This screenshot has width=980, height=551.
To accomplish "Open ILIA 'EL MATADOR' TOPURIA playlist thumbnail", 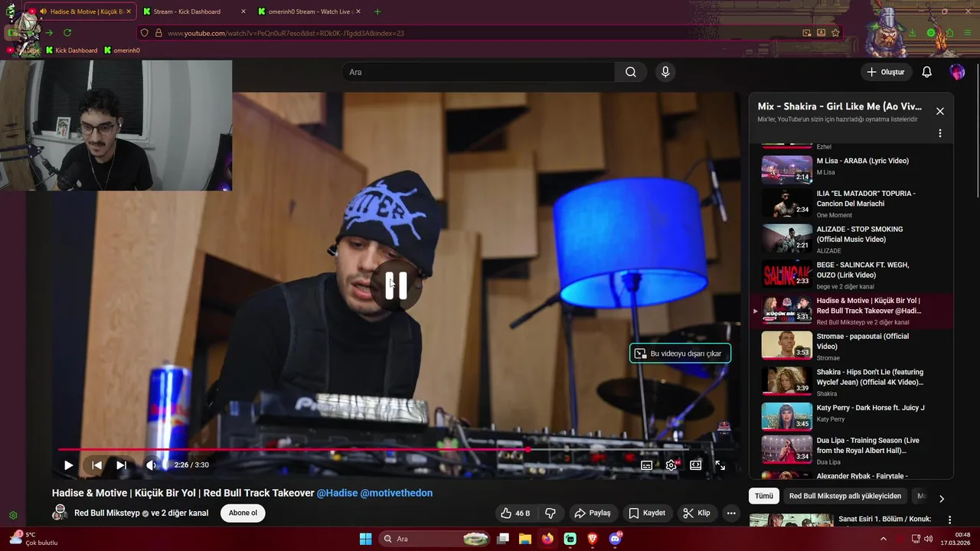I will (786, 204).
